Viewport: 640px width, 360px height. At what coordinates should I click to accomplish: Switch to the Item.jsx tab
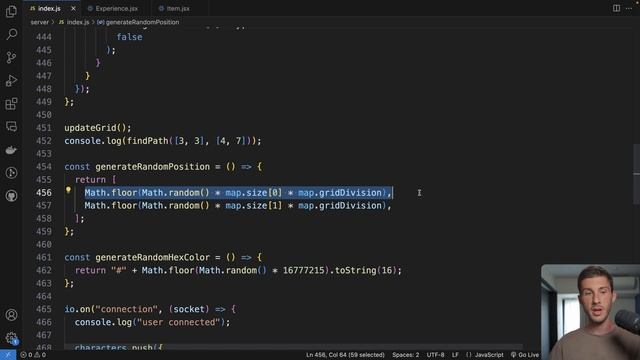pyautogui.click(x=178, y=8)
